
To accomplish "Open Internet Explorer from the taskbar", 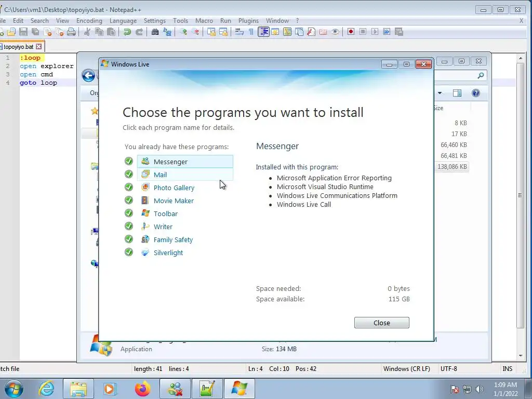I will pos(46,389).
